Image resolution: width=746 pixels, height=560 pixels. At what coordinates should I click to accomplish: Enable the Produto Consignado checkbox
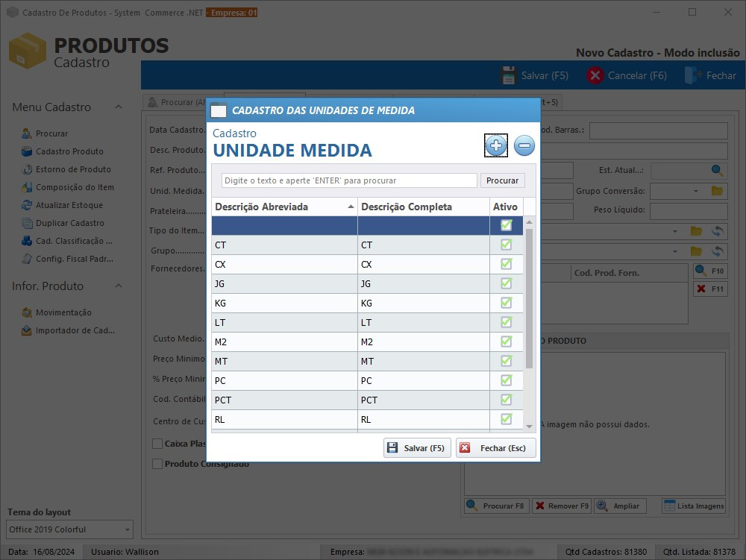pyautogui.click(x=157, y=463)
